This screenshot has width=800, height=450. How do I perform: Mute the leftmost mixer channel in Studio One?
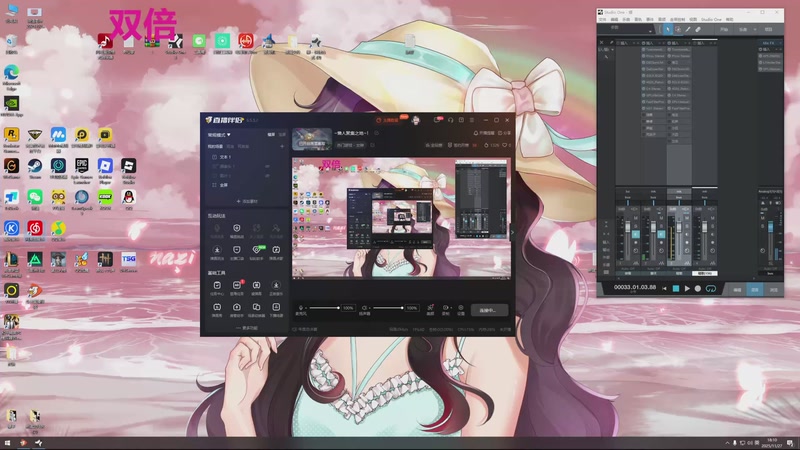tap(636, 218)
